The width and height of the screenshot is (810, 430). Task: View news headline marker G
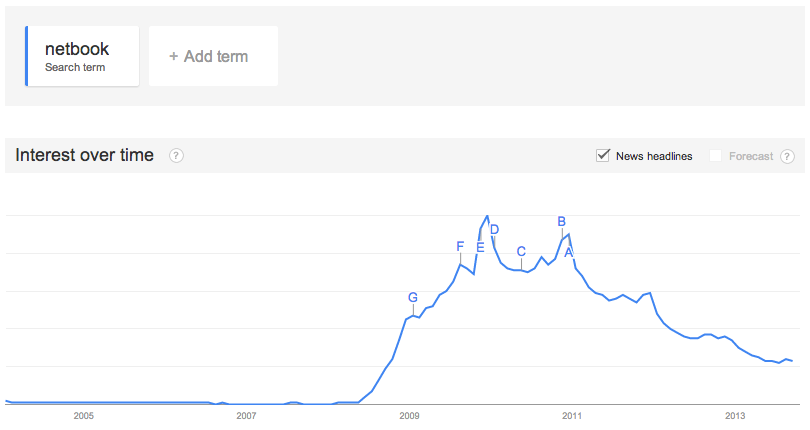coord(413,297)
